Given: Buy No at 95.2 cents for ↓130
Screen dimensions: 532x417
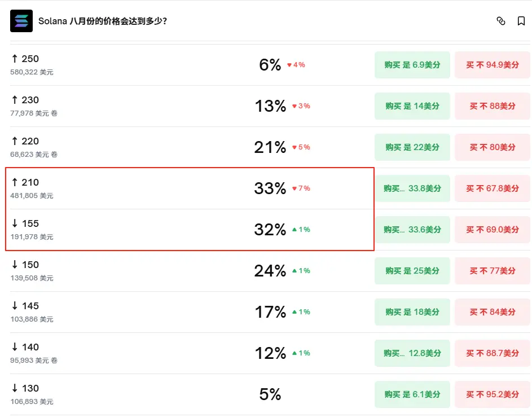Looking at the screenshot, I should [x=493, y=394].
